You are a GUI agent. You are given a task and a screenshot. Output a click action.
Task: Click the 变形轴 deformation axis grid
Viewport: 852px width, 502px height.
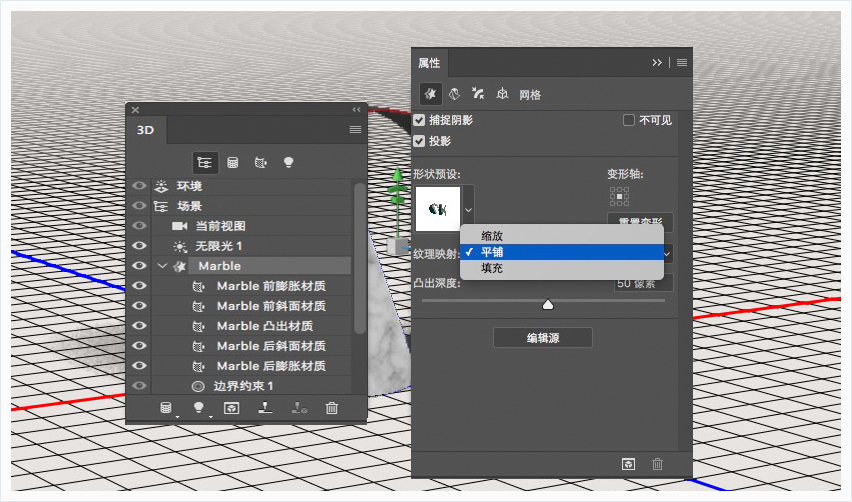click(x=619, y=197)
